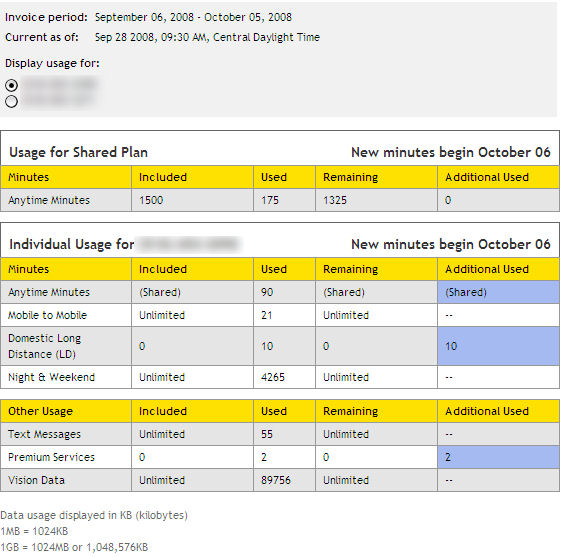The height and width of the screenshot is (557, 567).
Task: Click the Night & Weekend row label
Action: point(51,377)
